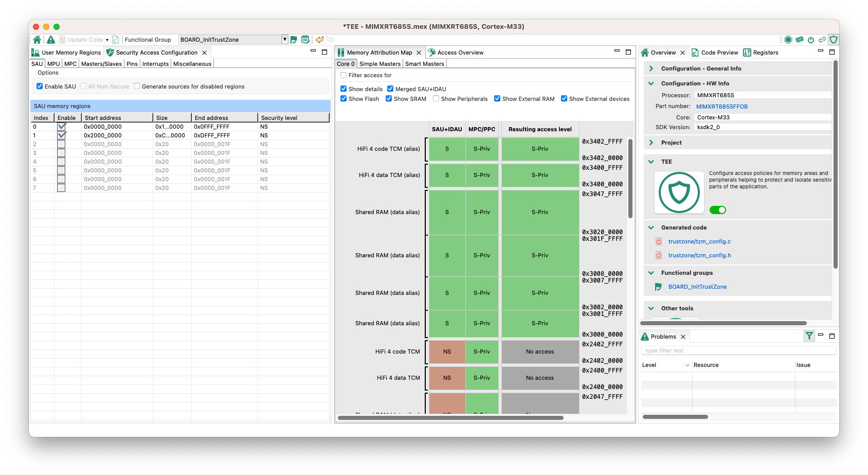Click the Problems filter text field

point(738,350)
